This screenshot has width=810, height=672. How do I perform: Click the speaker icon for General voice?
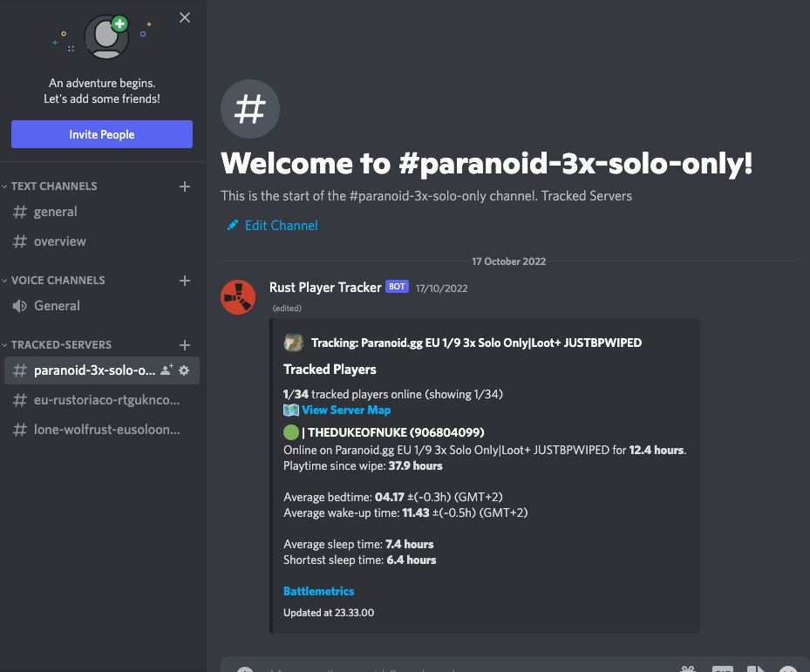pos(20,306)
